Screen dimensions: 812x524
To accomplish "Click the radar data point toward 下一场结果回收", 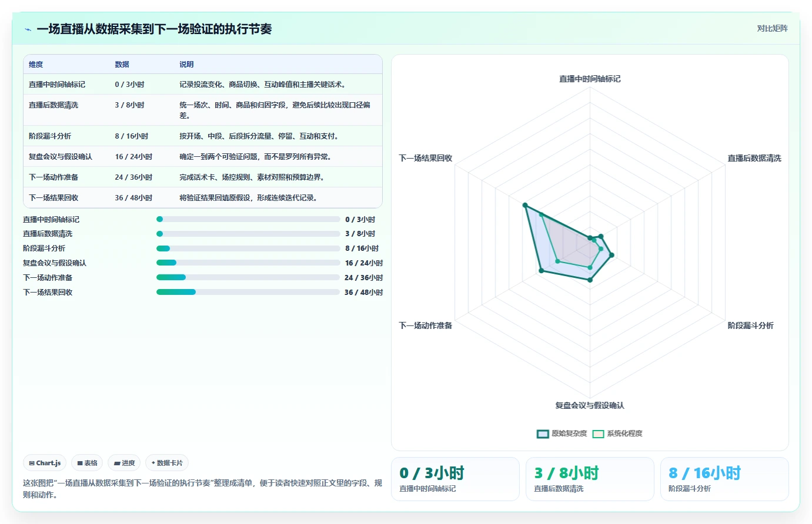I will pyautogui.click(x=525, y=206).
